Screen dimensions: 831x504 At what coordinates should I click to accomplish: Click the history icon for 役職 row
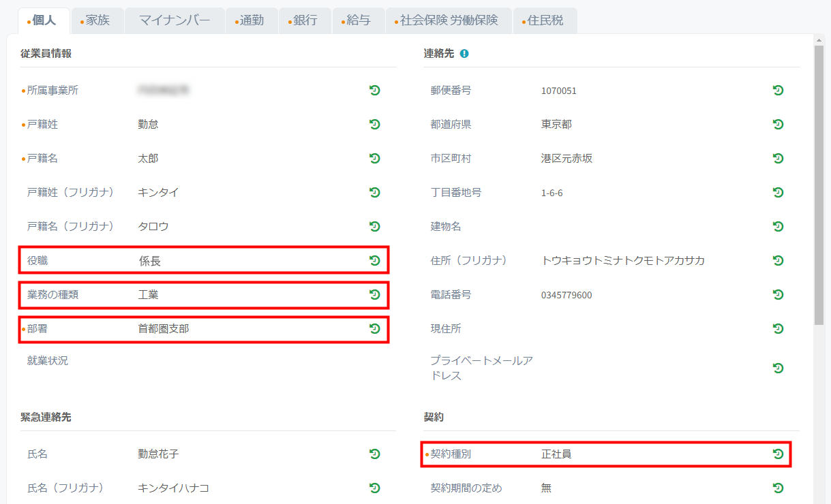point(374,260)
